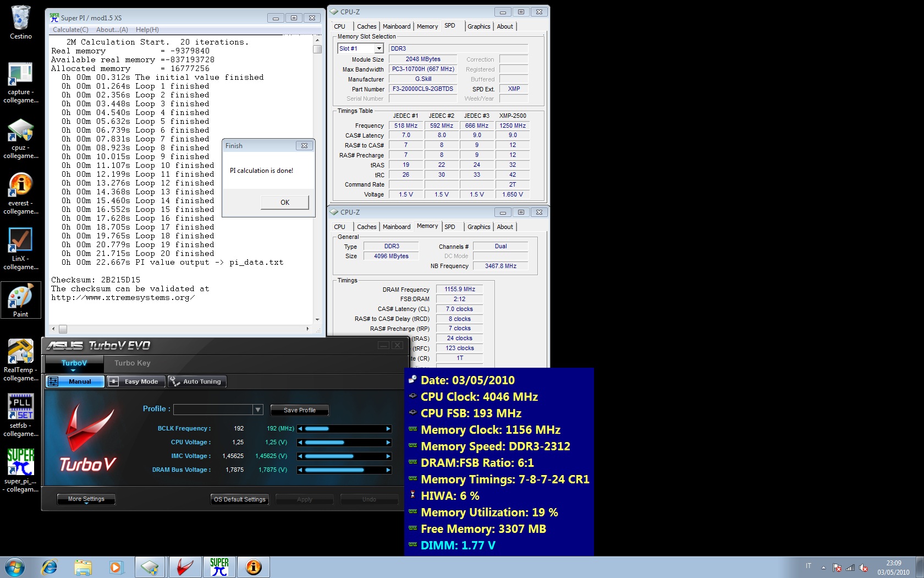The width and height of the screenshot is (924, 578).
Task: Expand the Profile dropdown arrow
Action: click(257, 410)
